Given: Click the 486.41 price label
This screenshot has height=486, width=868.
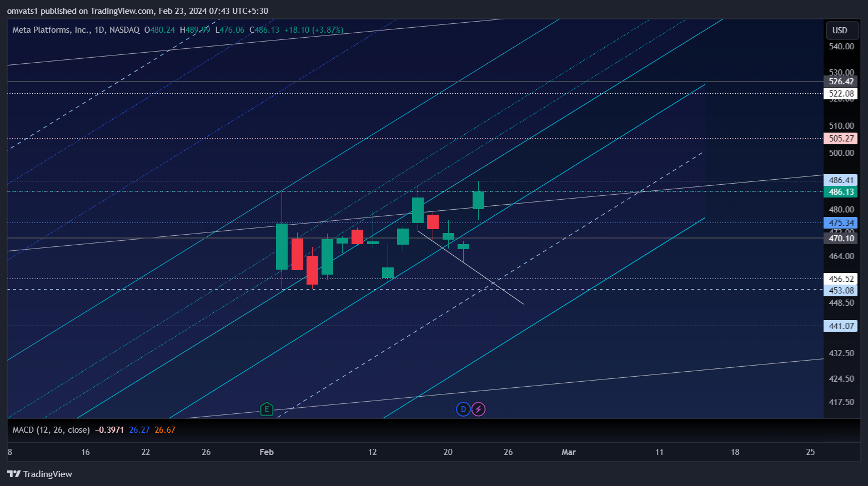Looking at the screenshot, I should click(841, 180).
